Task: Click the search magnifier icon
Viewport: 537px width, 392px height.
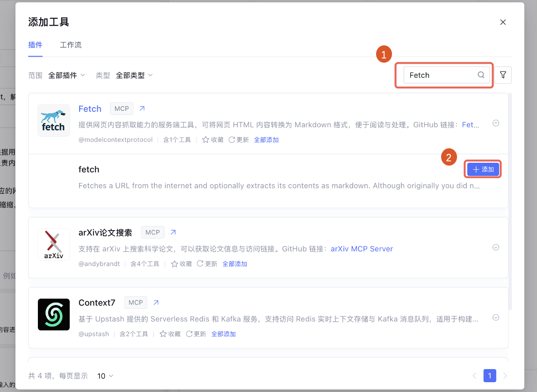Action: point(481,75)
